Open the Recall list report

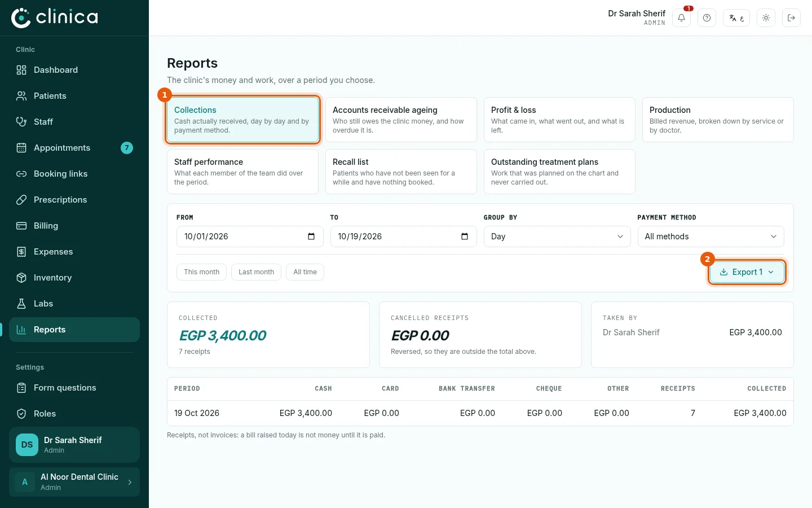point(401,172)
